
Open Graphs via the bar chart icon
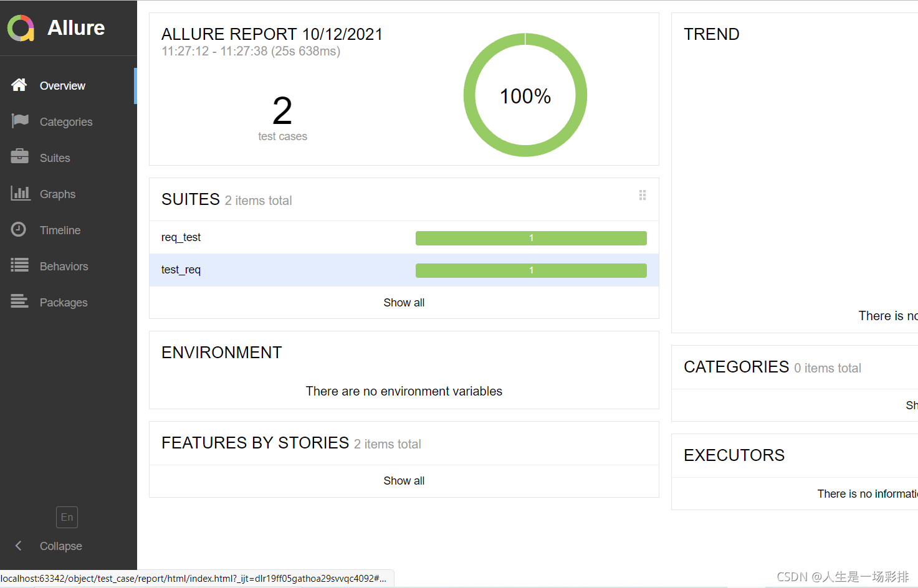pyautogui.click(x=20, y=193)
